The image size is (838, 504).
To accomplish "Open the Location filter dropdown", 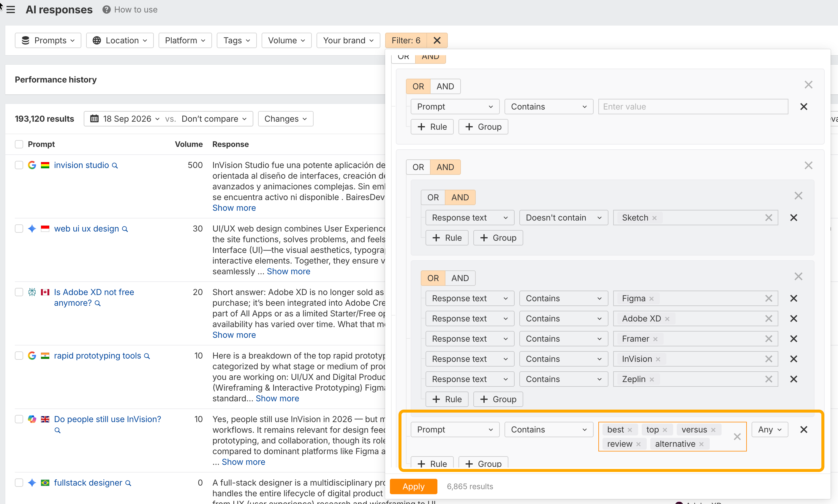I will pyautogui.click(x=120, y=40).
